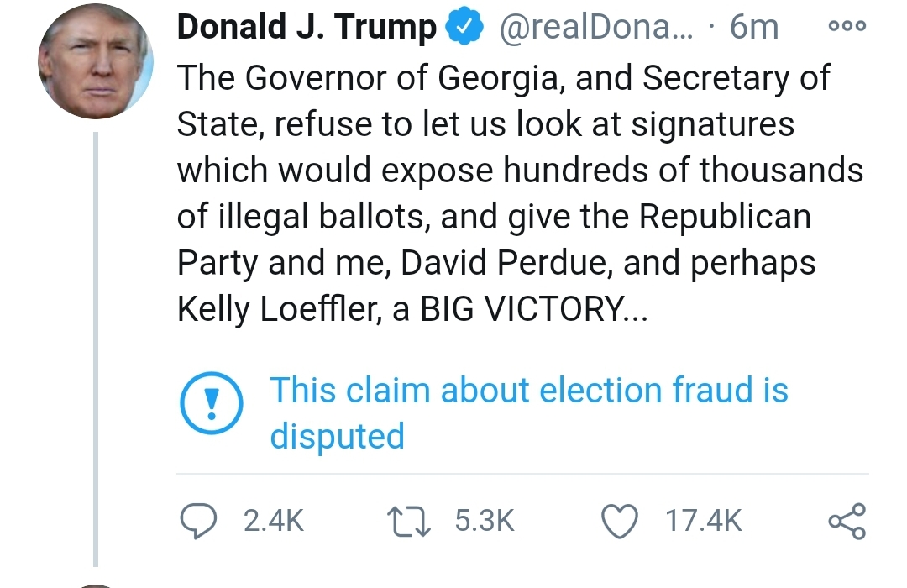Open the tweet's more options menu
Screen dimensions: 907x588
coord(847,26)
